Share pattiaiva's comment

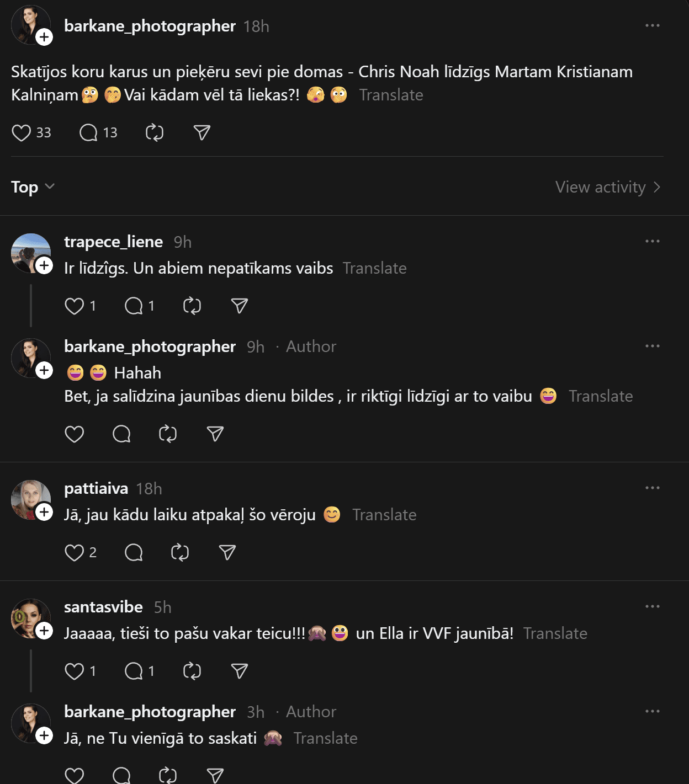227,553
